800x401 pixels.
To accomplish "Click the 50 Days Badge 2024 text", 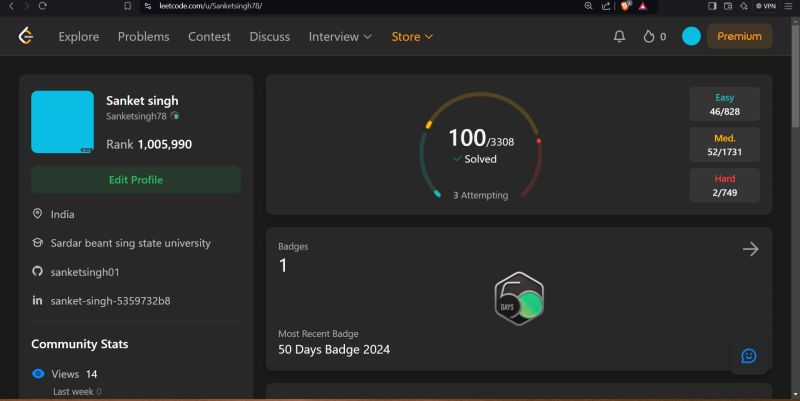I will coord(334,349).
